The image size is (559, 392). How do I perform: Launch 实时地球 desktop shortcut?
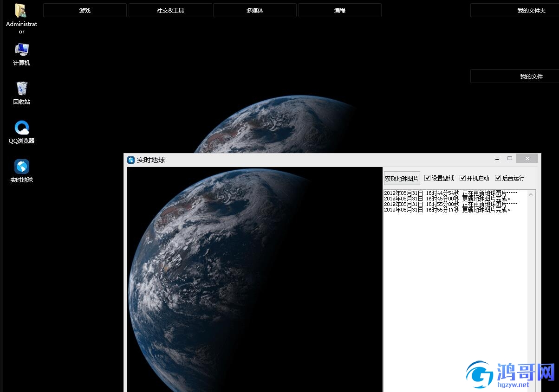[x=21, y=171]
